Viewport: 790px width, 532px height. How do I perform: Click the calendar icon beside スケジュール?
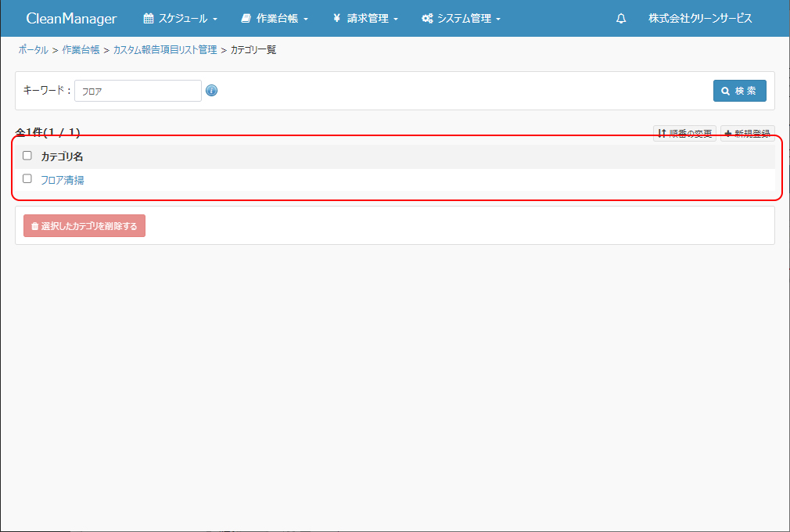coord(148,19)
